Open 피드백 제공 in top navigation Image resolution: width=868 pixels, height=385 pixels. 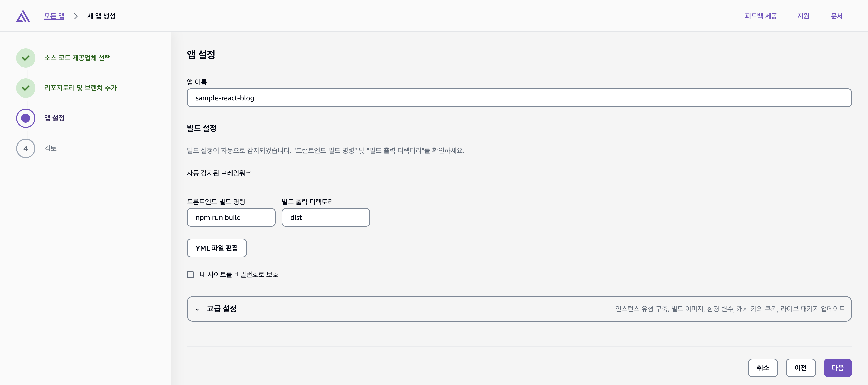(x=761, y=16)
